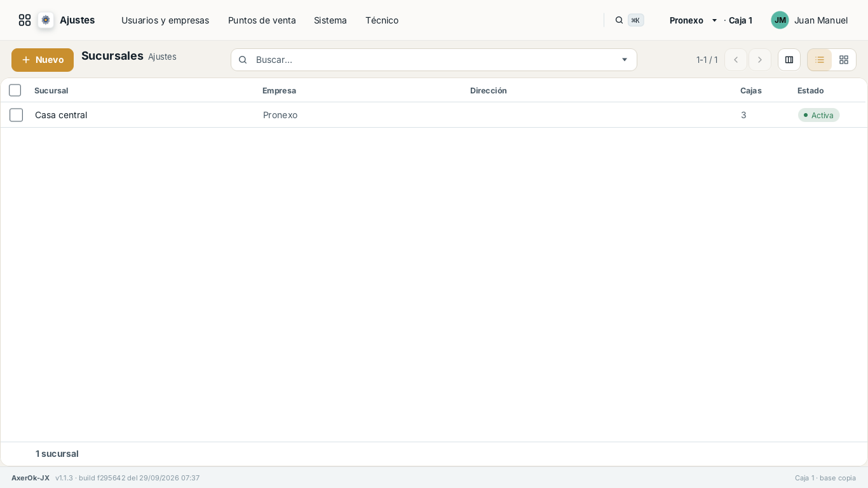Click the Juan Manuel user name
Viewport: 868px width, 488px height.
point(821,20)
